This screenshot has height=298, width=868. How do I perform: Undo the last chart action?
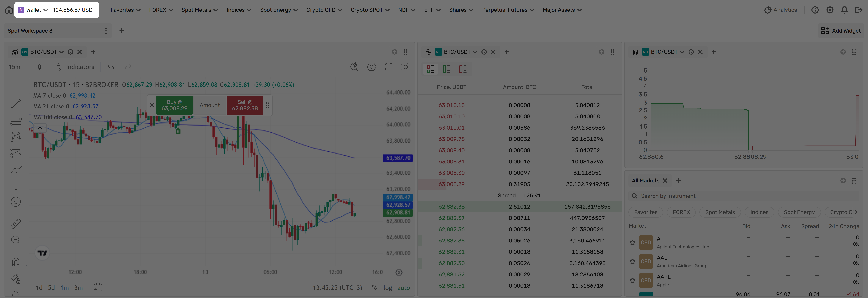coord(111,67)
